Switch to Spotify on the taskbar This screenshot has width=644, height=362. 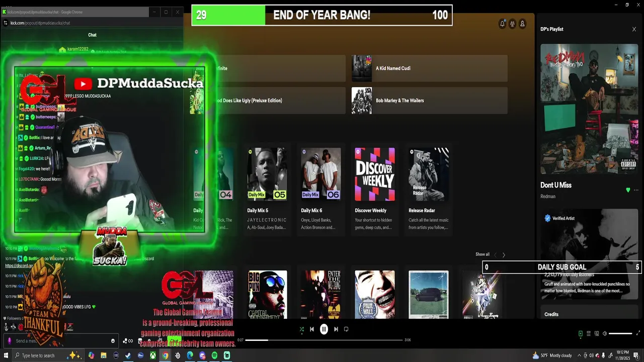pyautogui.click(x=214, y=355)
